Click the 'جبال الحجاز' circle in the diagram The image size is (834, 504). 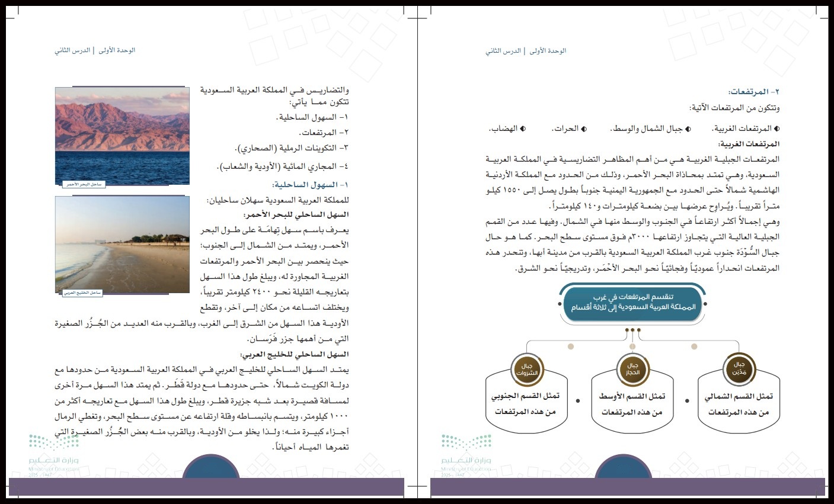(632, 368)
